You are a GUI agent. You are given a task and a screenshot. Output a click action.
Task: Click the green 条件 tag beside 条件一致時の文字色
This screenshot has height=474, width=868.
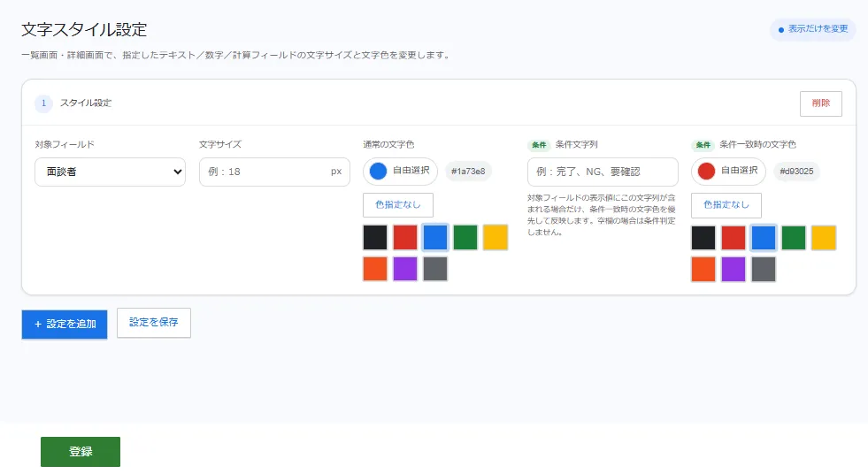(x=703, y=145)
